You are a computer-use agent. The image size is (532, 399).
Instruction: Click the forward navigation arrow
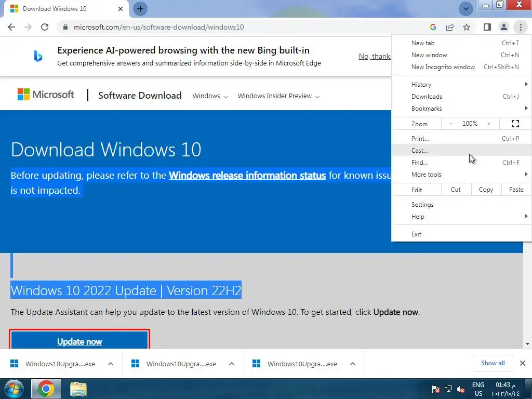coord(28,27)
